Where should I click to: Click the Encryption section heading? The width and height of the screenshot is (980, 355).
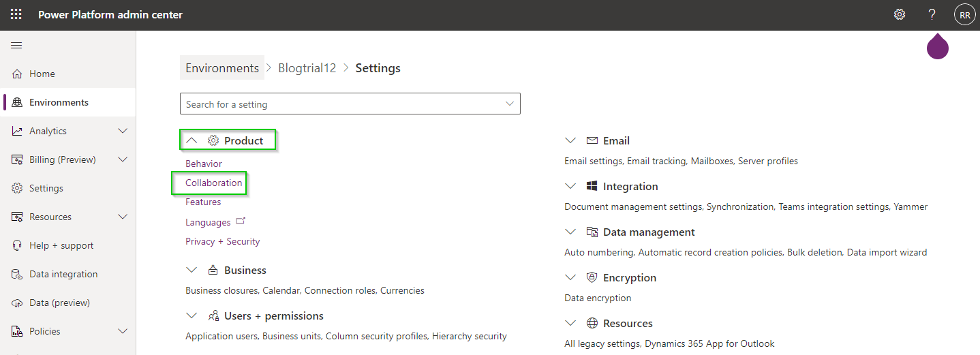[630, 277]
